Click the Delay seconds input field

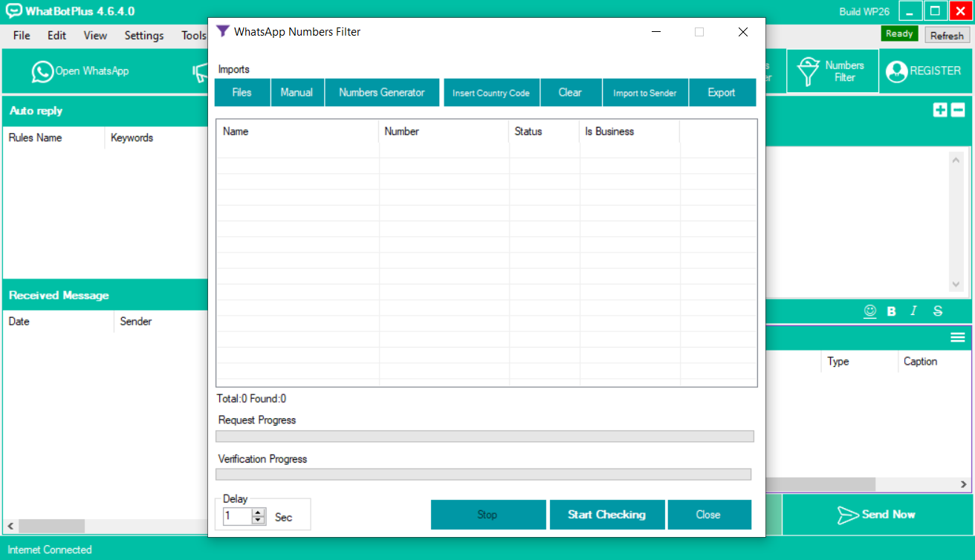238,516
